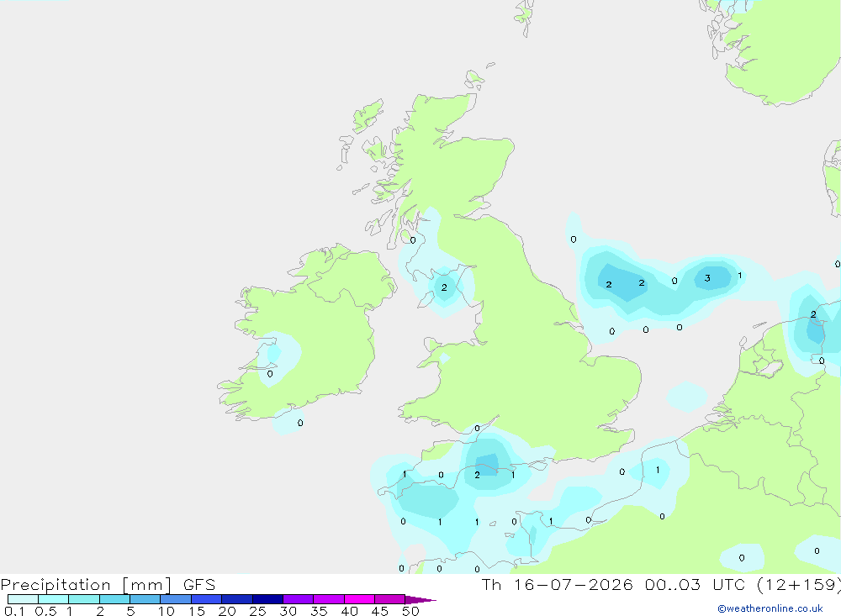Click the '2' value over the Irish Sea
This screenshot has height=616, width=841.
(444, 287)
